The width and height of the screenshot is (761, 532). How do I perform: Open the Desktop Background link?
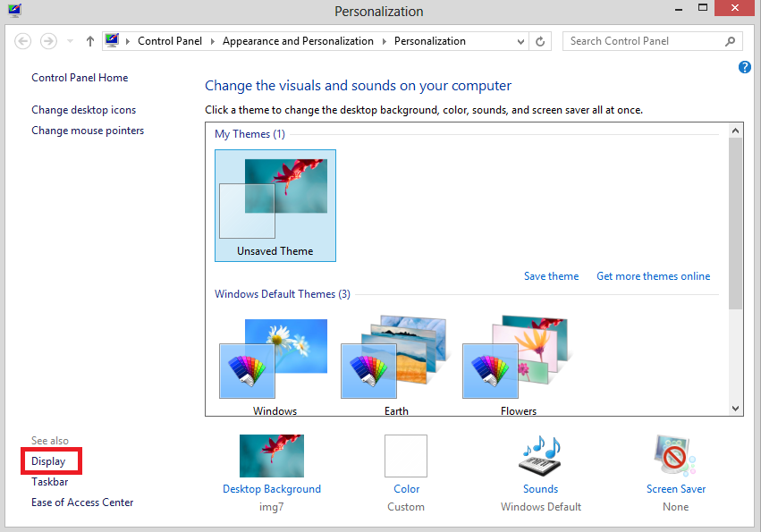[x=272, y=489]
